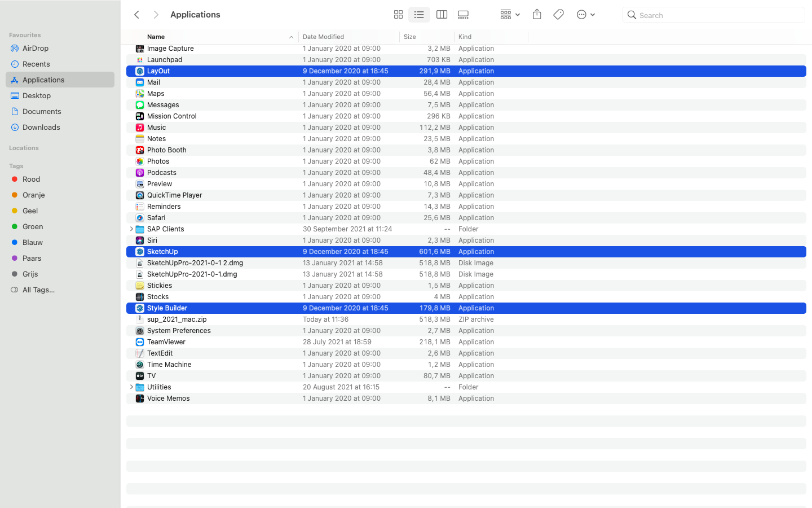The image size is (812, 508).
Task: Open Downloads in the sidebar
Action: click(60, 128)
